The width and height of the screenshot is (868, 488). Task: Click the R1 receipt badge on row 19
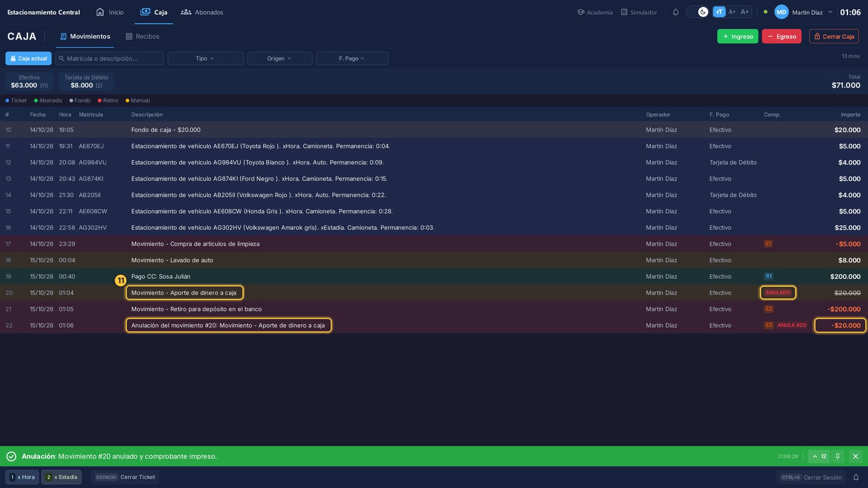tap(768, 277)
